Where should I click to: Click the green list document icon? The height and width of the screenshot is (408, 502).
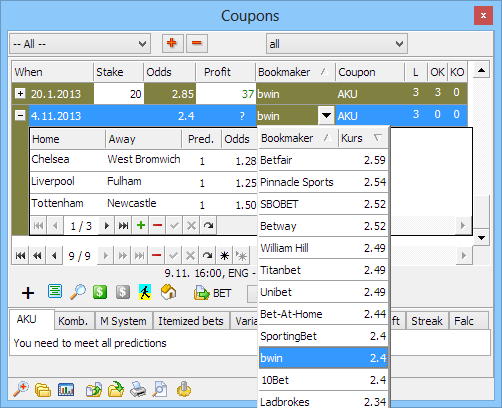[x=55, y=292]
